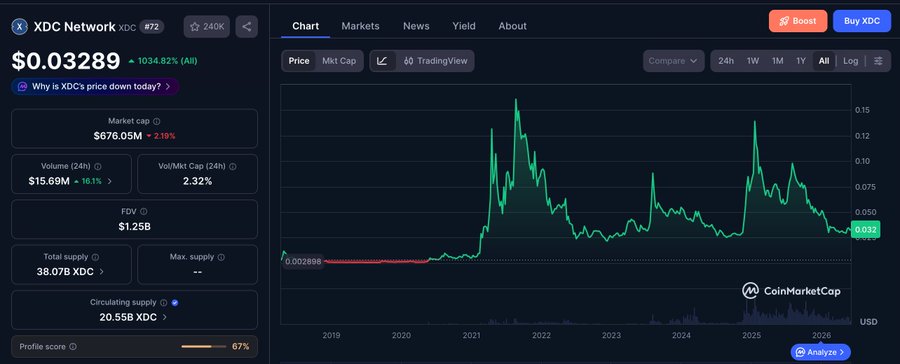This screenshot has width=900, height=364.
Task: Select the 1Y time range
Action: [x=801, y=61]
